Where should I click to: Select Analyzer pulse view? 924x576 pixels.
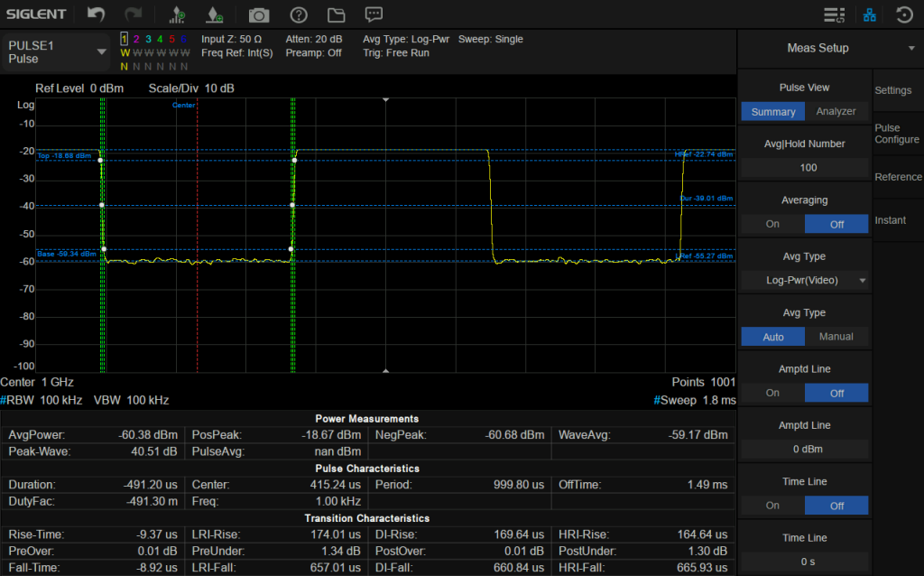point(836,112)
